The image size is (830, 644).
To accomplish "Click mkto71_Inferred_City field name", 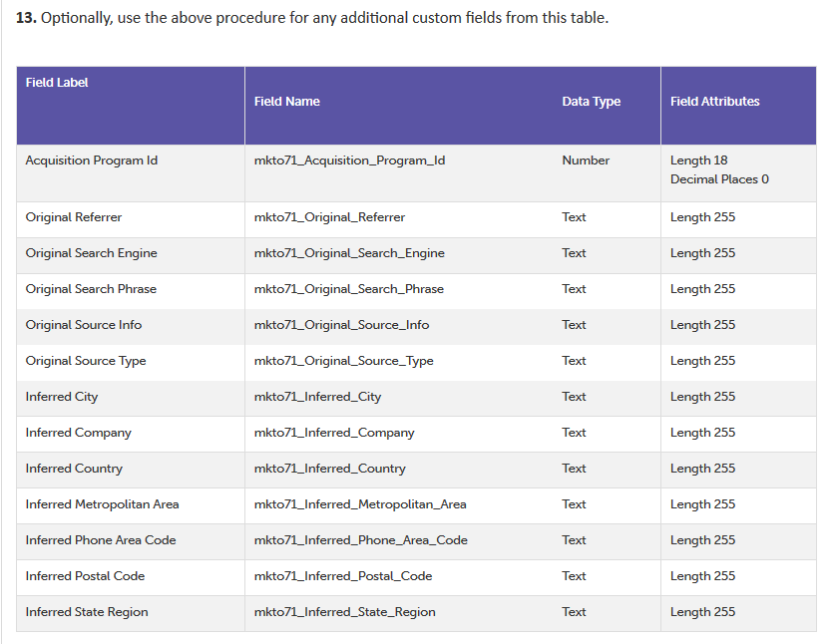I will [x=317, y=397].
